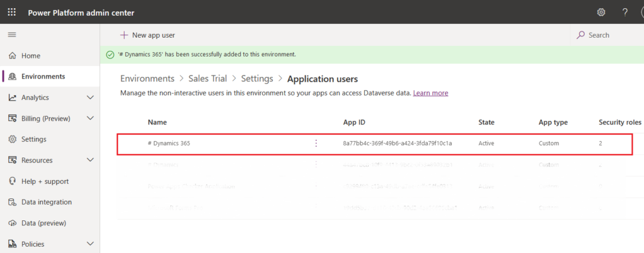
Task: Click the Policies icon in sidebar
Action: (13, 244)
